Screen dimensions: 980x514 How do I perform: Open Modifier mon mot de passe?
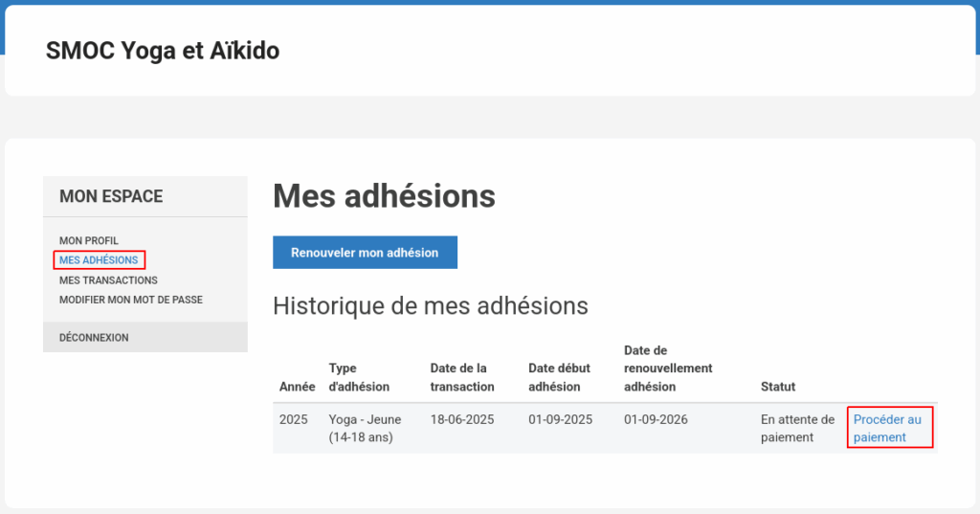(130, 300)
